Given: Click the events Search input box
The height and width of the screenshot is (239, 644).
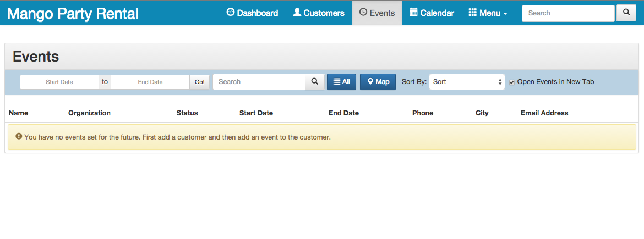Looking at the screenshot, I should pyautogui.click(x=259, y=81).
